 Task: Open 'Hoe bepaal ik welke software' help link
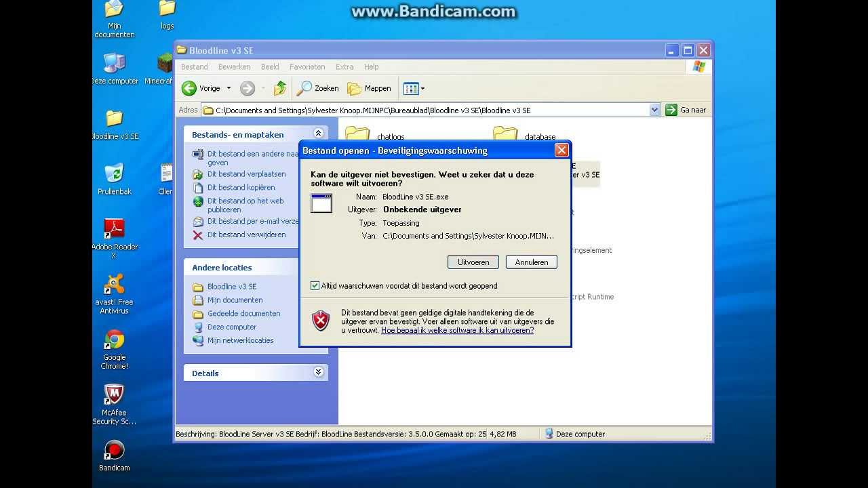pos(457,330)
